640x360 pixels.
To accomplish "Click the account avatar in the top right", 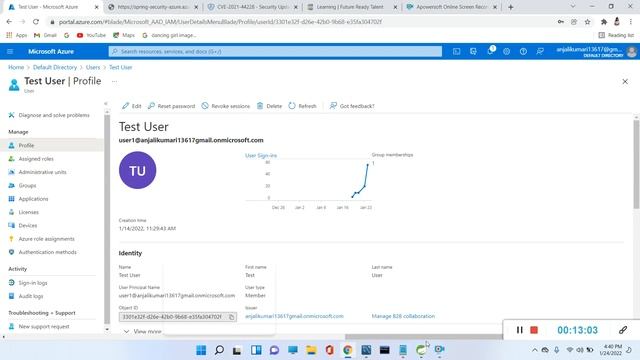I will tap(631, 52).
